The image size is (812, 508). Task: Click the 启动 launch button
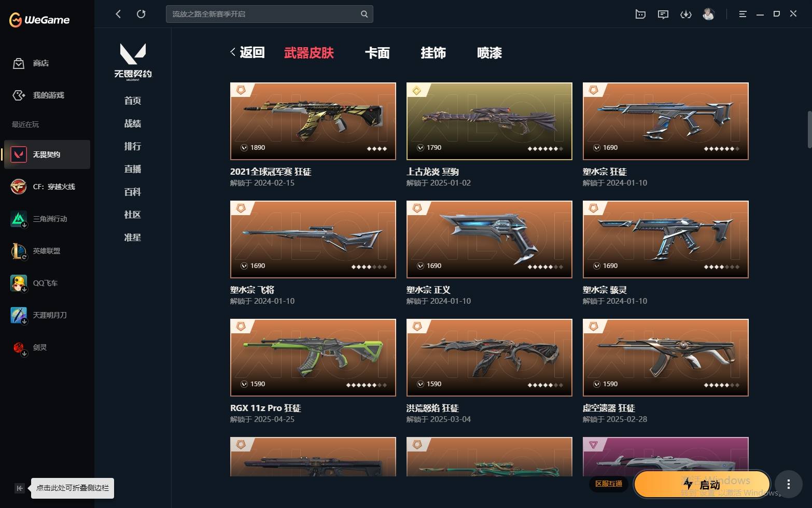[x=702, y=484]
